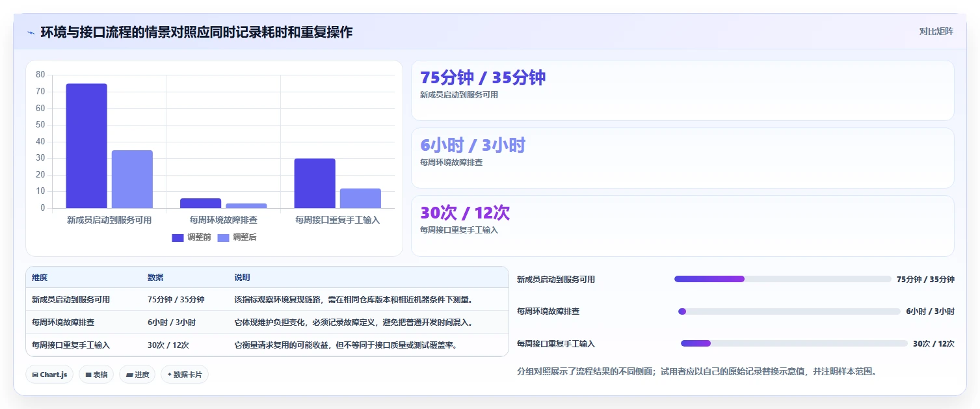Click the progress bar for 新成员启动到服务可用
This screenshot has width=980, height=409.
click(783, 279)
